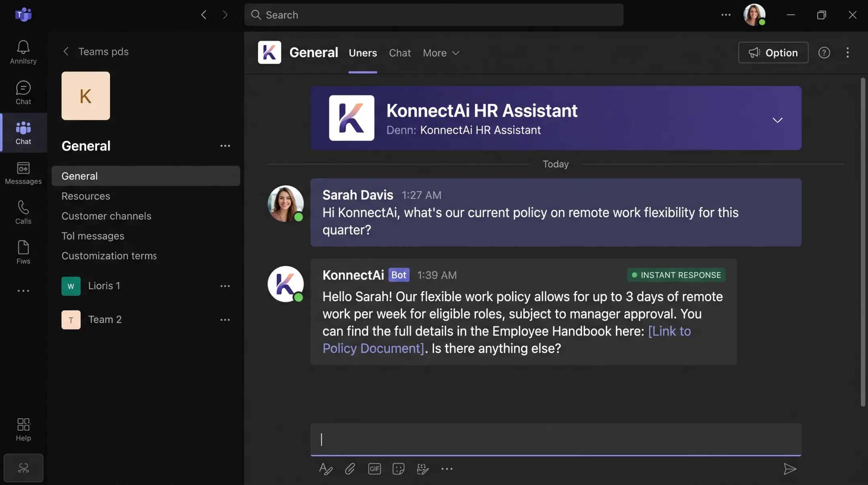868x485 pixels.
Task: Click the Sarah Davis sender name
Action: click(x=358, y=195)
